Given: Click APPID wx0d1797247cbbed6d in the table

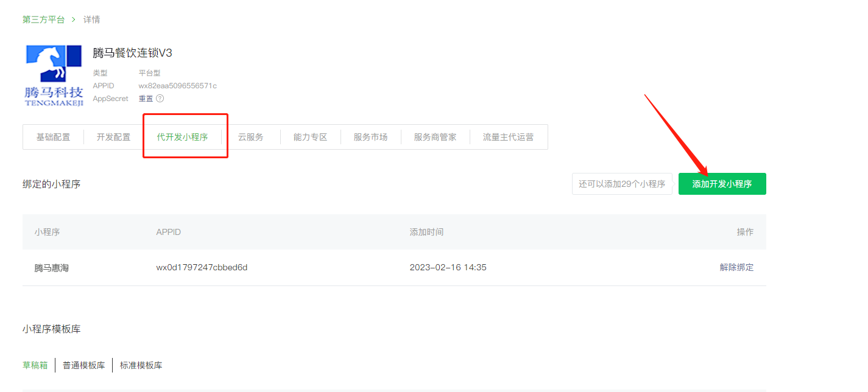Looking at the screenshot, I should coord(202,267).
